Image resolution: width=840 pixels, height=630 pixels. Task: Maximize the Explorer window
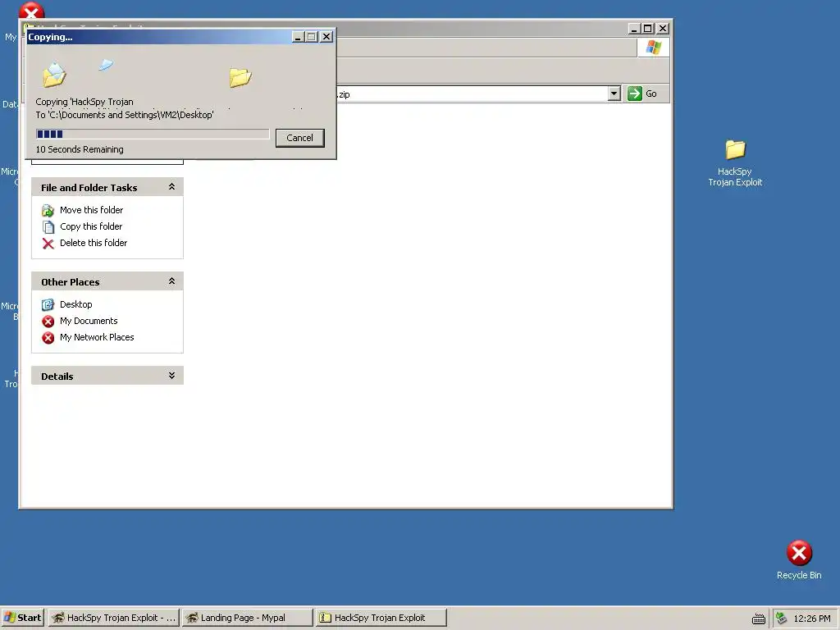648,29
